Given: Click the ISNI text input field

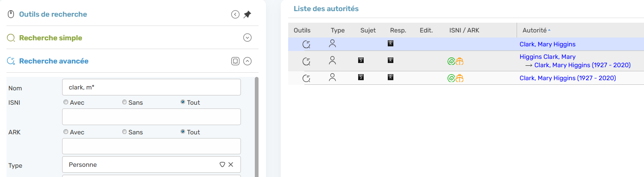Looking at the screenshot, I should point(152,117).
